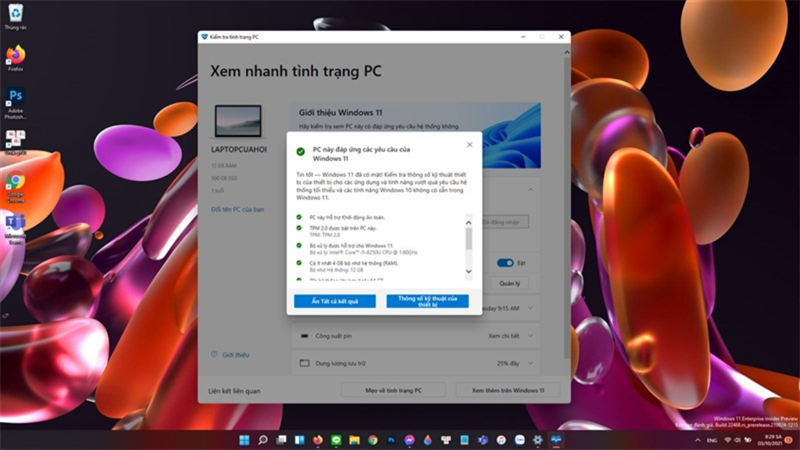Open Microsoft Teams from taskbar
This screenshot has height=450, width=800.
(483, 440)
